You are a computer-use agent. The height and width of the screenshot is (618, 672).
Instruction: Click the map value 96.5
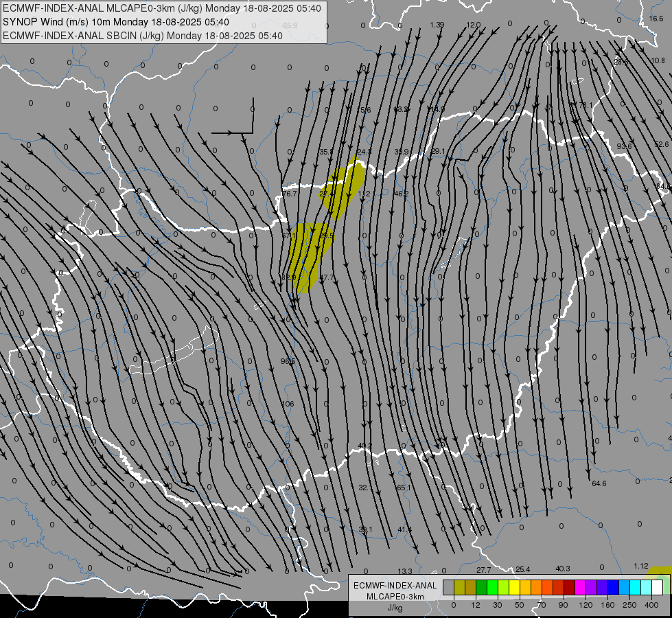tap(288, 362)
